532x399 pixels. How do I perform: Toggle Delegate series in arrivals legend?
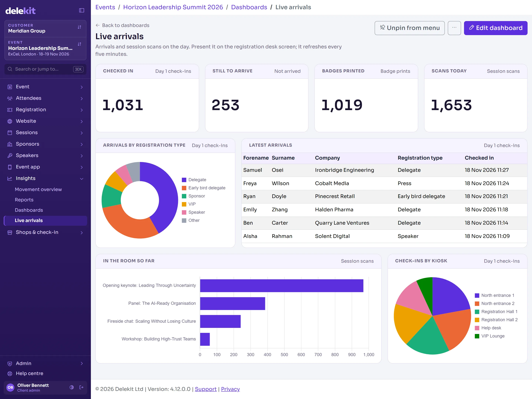click(194, 180)
